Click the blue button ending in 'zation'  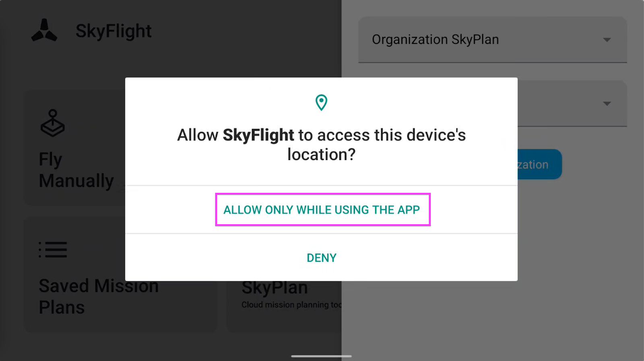539,164
